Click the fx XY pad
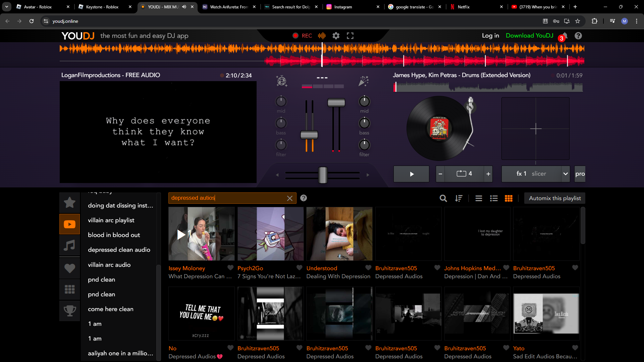 click(535, 128)
